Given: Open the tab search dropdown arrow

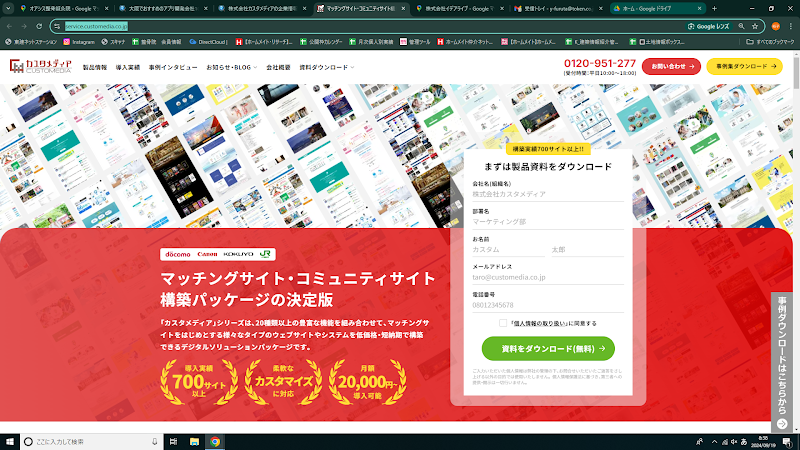Looking at the screenshot, I should 8,8.
